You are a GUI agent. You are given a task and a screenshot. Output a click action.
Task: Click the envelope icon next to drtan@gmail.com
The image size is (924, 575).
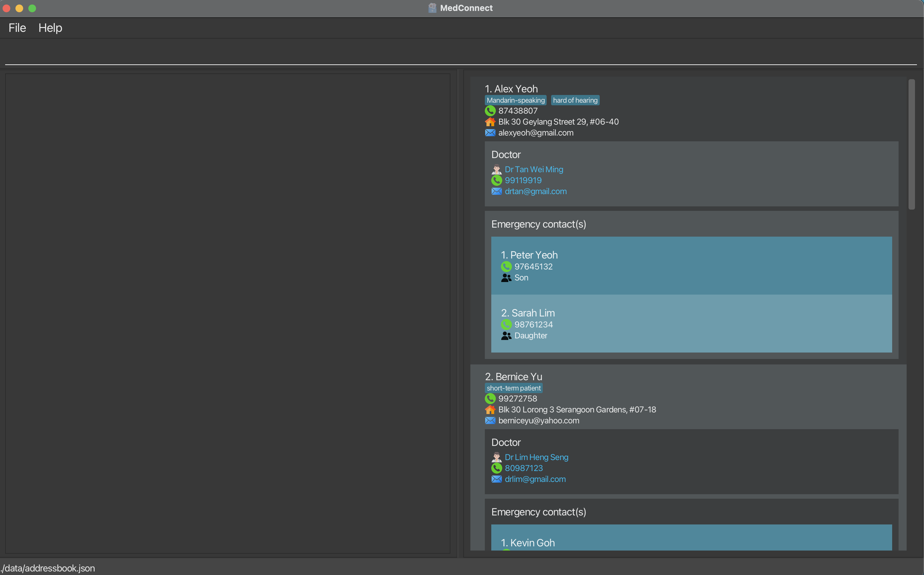[496, 191]
